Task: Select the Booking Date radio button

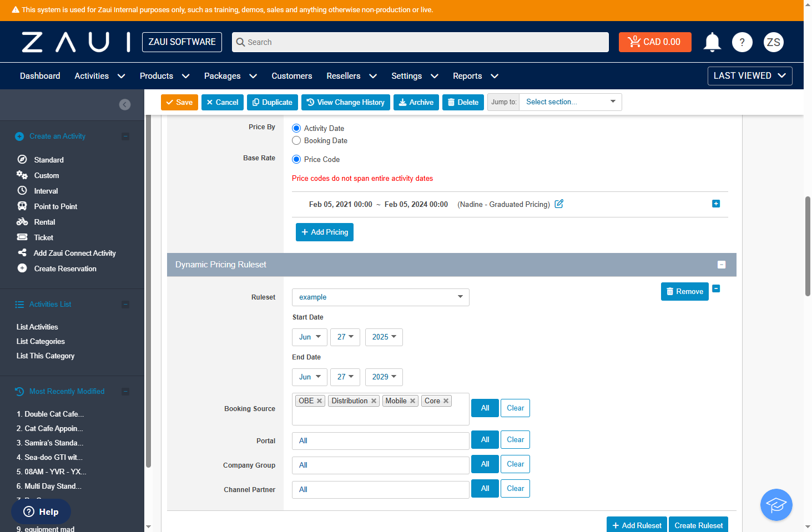Action: point(296,140)
